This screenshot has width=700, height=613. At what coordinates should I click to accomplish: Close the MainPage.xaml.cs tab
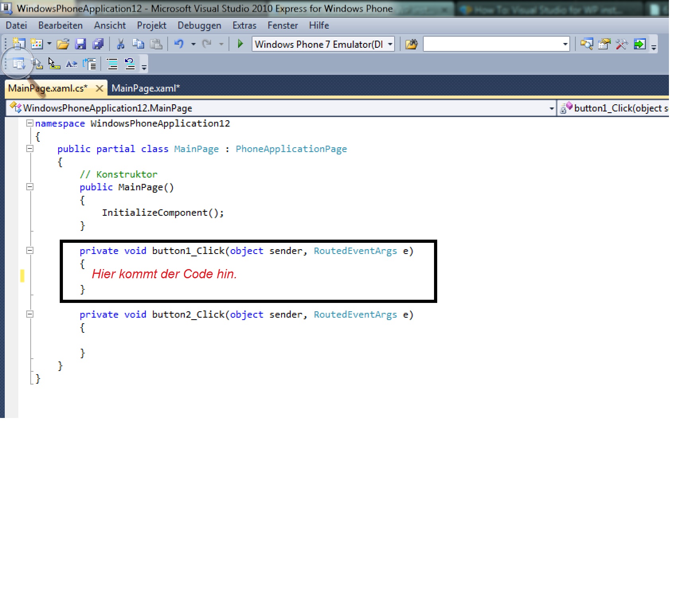[99, 88]
